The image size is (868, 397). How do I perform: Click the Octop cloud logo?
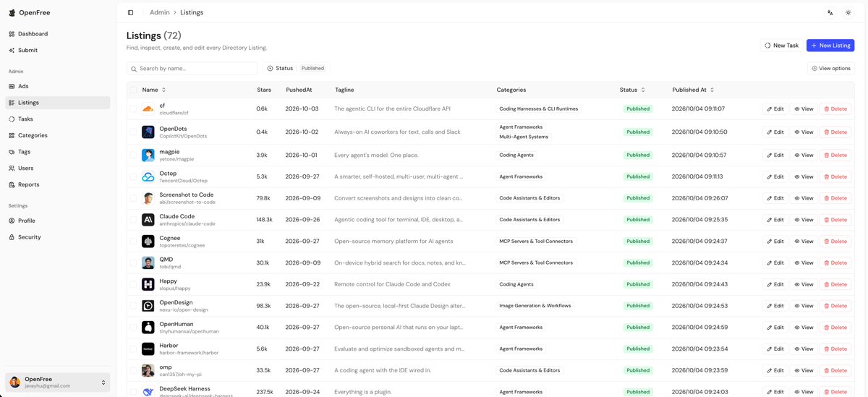148,176
